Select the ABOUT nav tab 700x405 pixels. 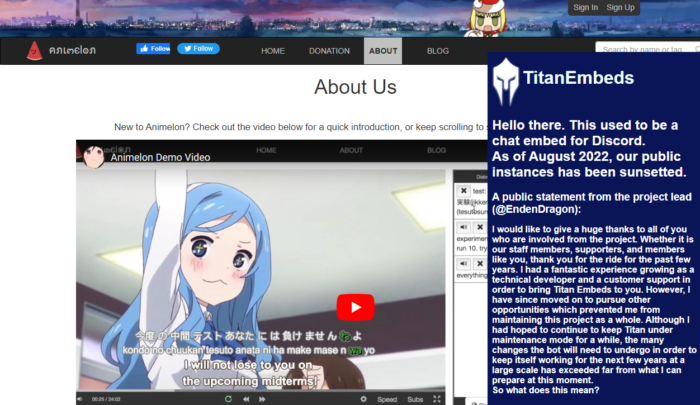point(383,51)
